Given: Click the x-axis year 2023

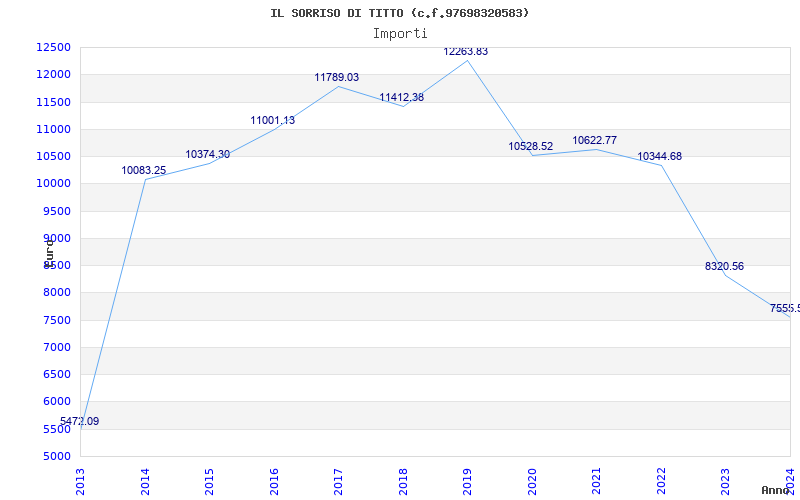Looking at the screenshot, I should (x=726, y=482).
